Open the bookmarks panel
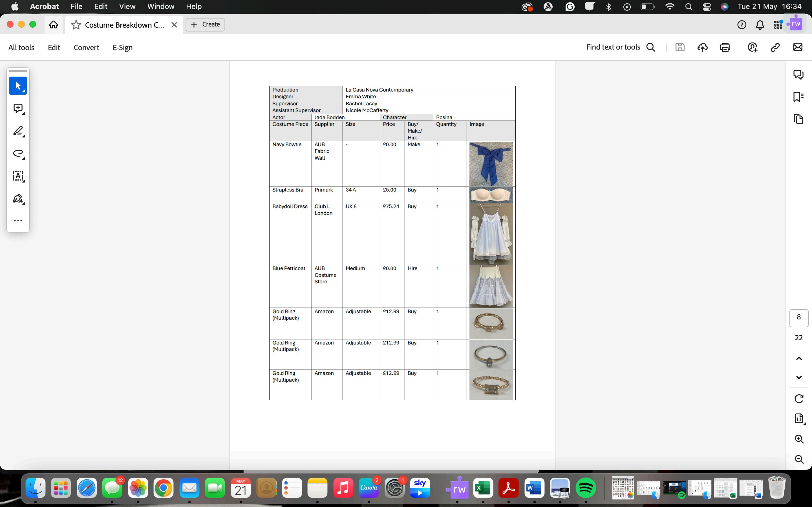 pyautogui.click(x=798, y=97)
